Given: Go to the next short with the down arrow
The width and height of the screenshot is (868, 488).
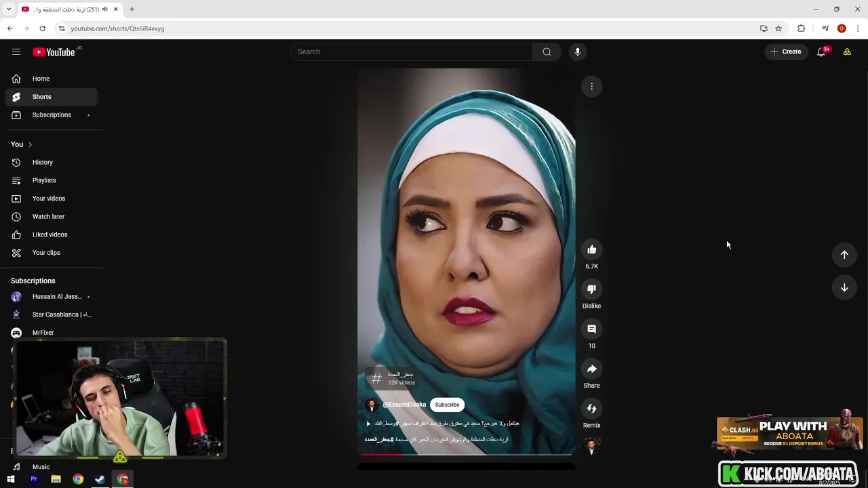Looking at the screenshot, I should pyautogui.click(x=844, y=287).
